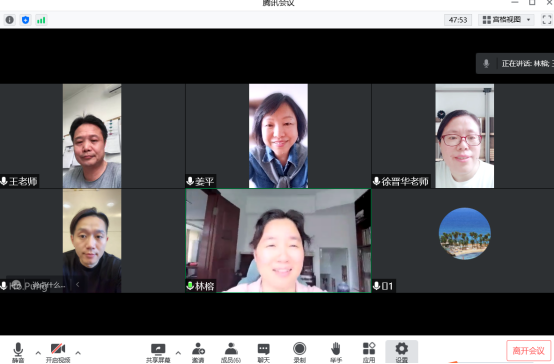
Task: Click 王老师's microphone status icon
Action: 4,181
